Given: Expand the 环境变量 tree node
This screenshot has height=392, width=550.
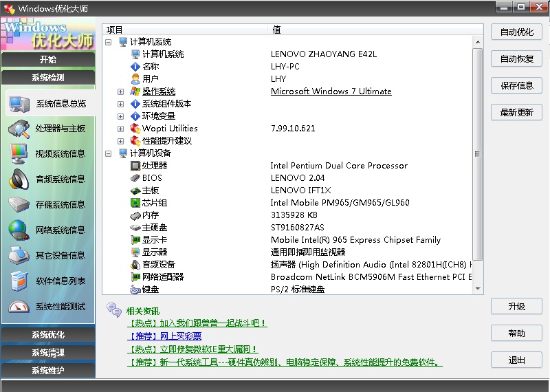Looking at the screenshot, I should (121, 116).
